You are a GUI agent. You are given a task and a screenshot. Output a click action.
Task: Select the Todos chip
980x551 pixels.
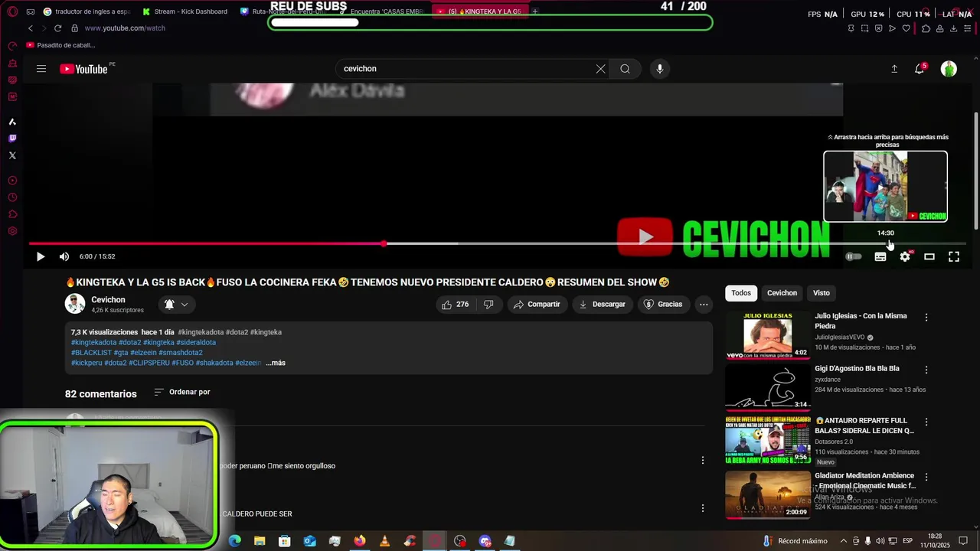741,293
